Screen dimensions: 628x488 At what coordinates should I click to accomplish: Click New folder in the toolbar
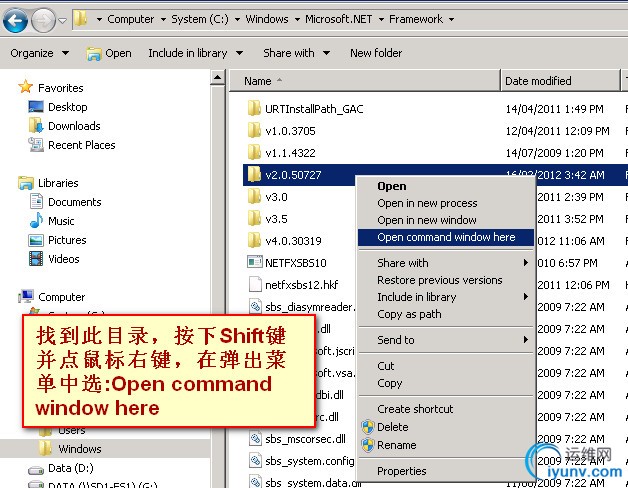[x=376, y=53]
